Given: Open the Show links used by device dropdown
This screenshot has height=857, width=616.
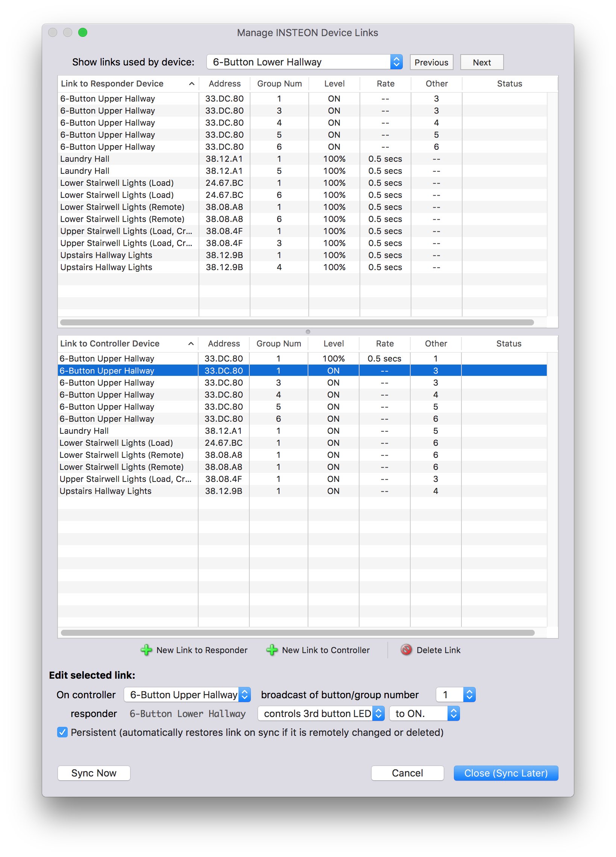Looking at the screenshot, I should [x=304, y=62].
